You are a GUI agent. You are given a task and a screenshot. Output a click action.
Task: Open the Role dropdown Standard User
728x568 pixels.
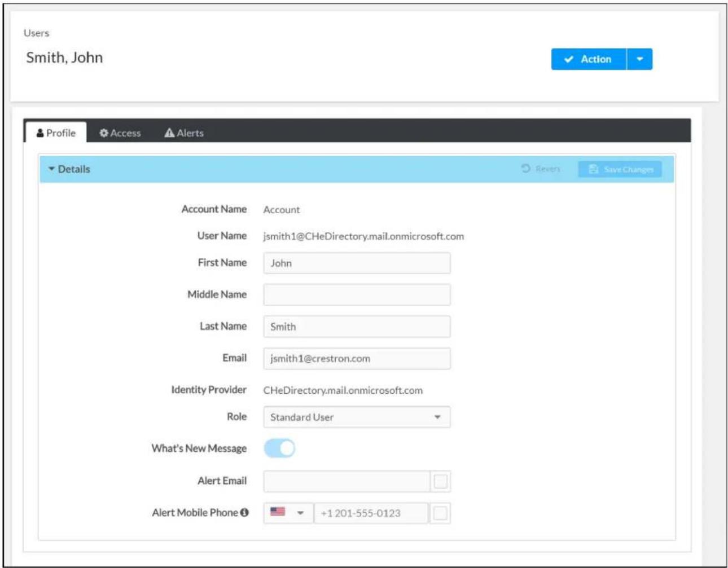pyautogui.click(x=357, y=417)
